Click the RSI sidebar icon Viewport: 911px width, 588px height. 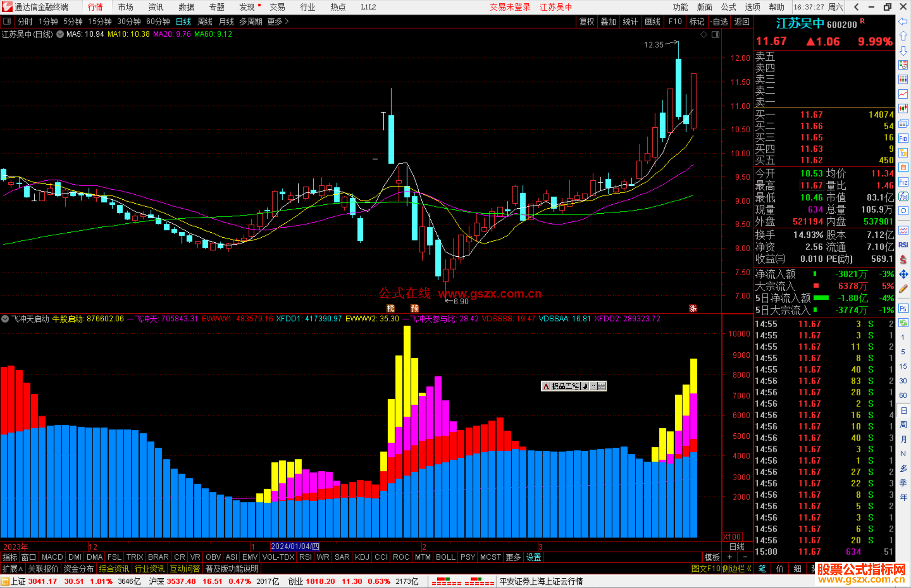[x=903, y=245]
